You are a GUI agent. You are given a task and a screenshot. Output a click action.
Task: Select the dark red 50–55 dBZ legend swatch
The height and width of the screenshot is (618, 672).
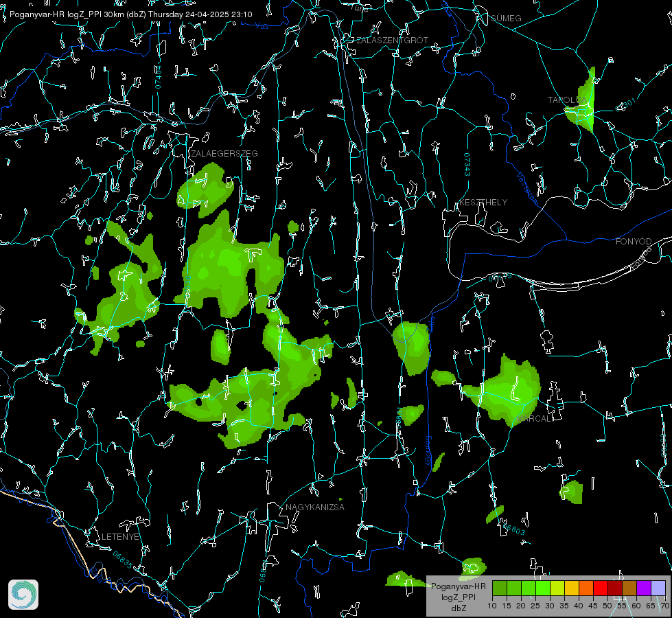coord(615,588)
